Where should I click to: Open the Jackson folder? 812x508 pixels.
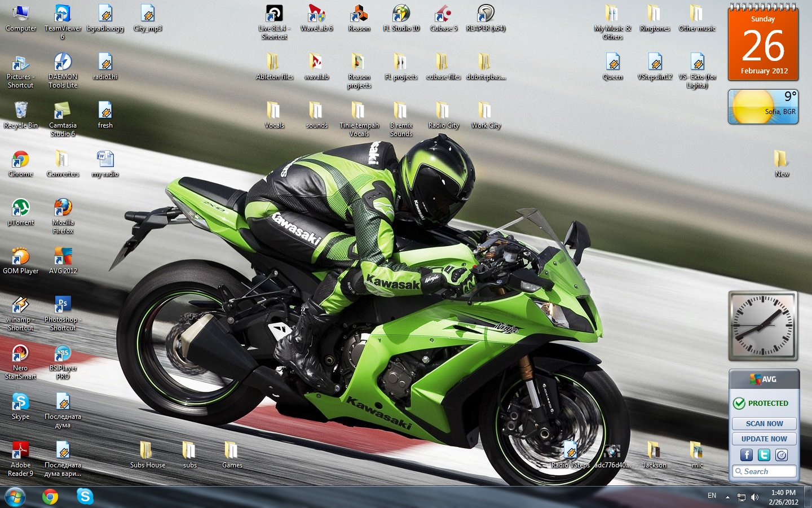[x=655, y=455]
